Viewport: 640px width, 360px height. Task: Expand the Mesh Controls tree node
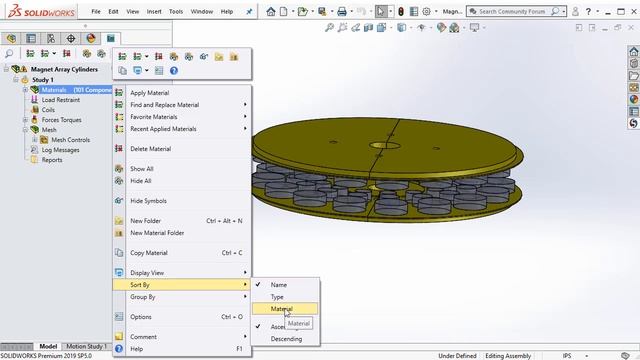click(35, 140)
